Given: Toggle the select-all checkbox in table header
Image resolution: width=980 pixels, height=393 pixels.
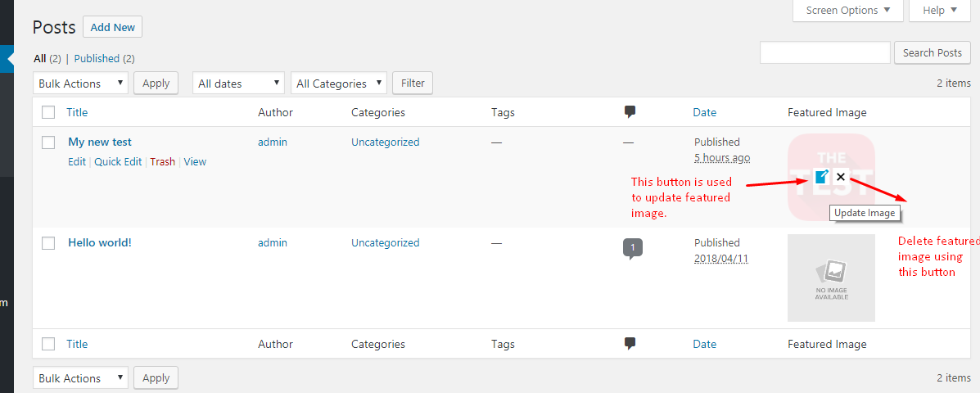Looking at the screenshot, I should point(49,112).
